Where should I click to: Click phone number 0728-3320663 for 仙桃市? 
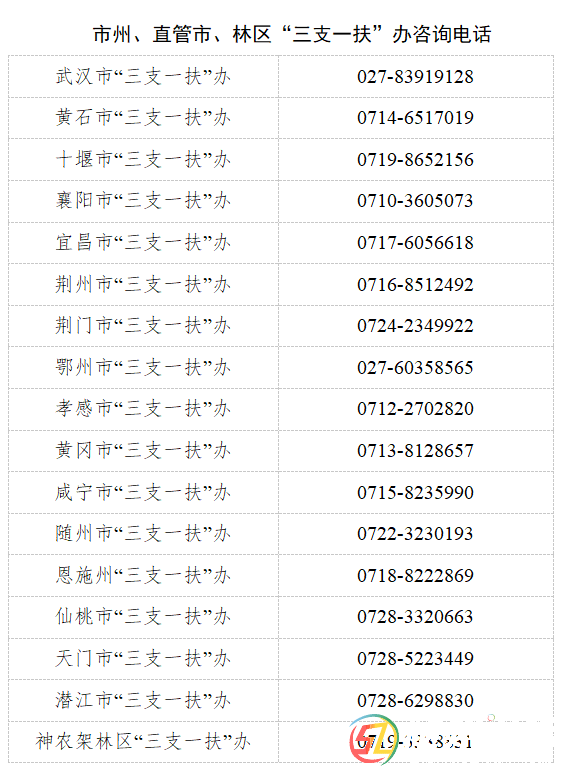pos(415,616)
